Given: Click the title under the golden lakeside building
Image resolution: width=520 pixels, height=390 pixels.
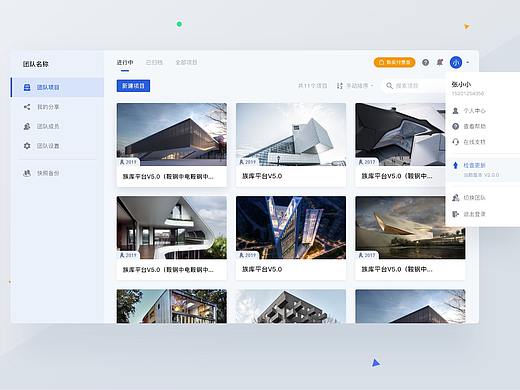Looking at the screenshot, I should (x=397, y=269).
